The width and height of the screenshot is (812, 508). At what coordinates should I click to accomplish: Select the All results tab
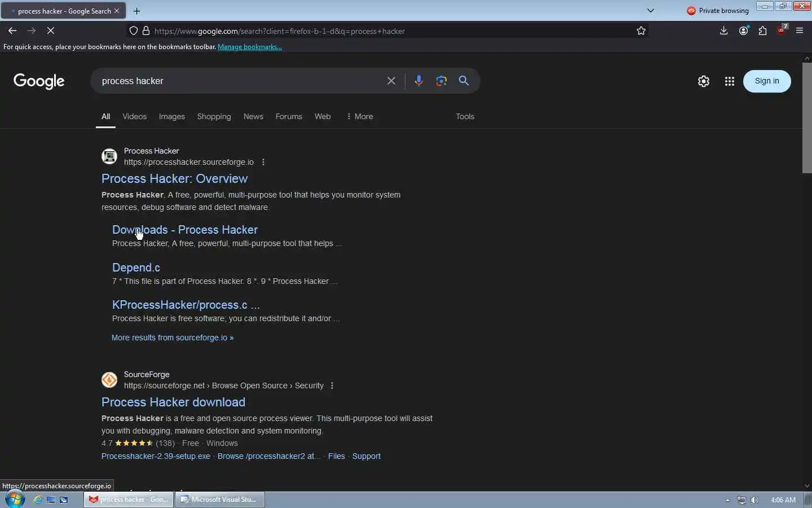coord(105,116)
